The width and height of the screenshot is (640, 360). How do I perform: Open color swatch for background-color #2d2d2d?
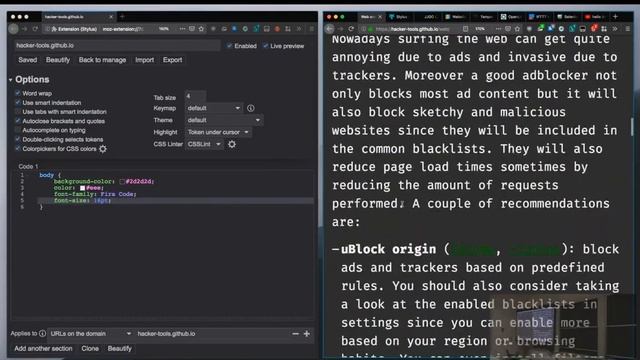pos(122,182)
